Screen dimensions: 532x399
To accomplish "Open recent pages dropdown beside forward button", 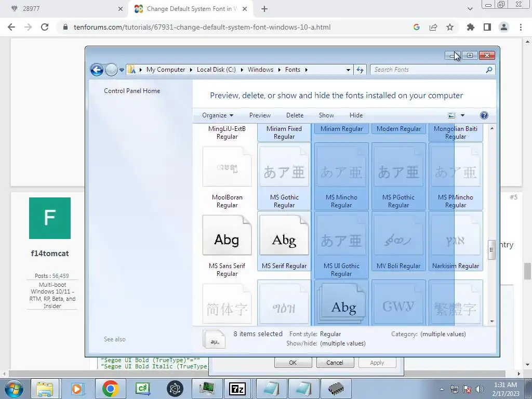I will click(x=122, y=70).
